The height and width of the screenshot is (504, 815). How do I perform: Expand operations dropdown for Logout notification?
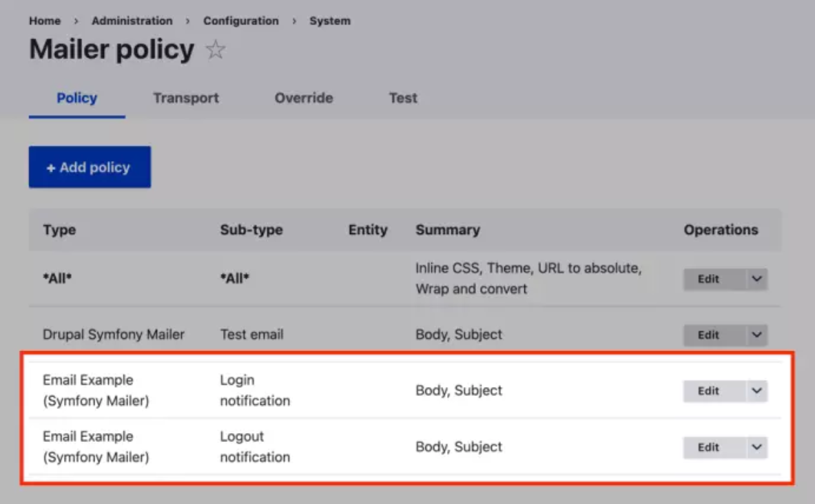756,448
